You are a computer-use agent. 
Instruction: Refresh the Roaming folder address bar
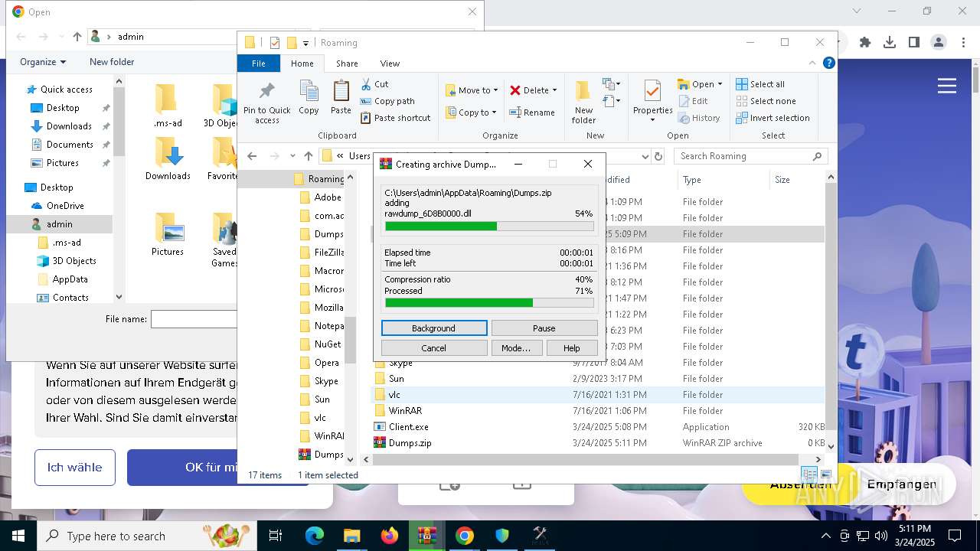click(658, 156)
